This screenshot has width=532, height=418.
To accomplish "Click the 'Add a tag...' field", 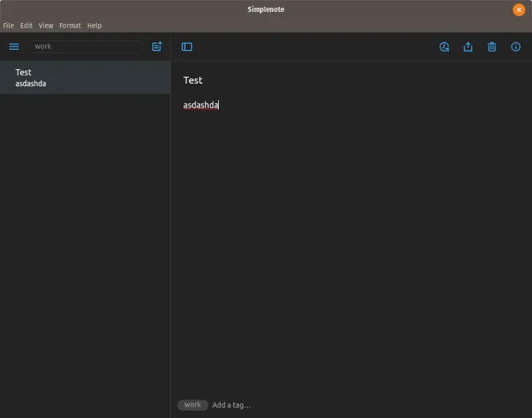I will [x=231, y=405].
